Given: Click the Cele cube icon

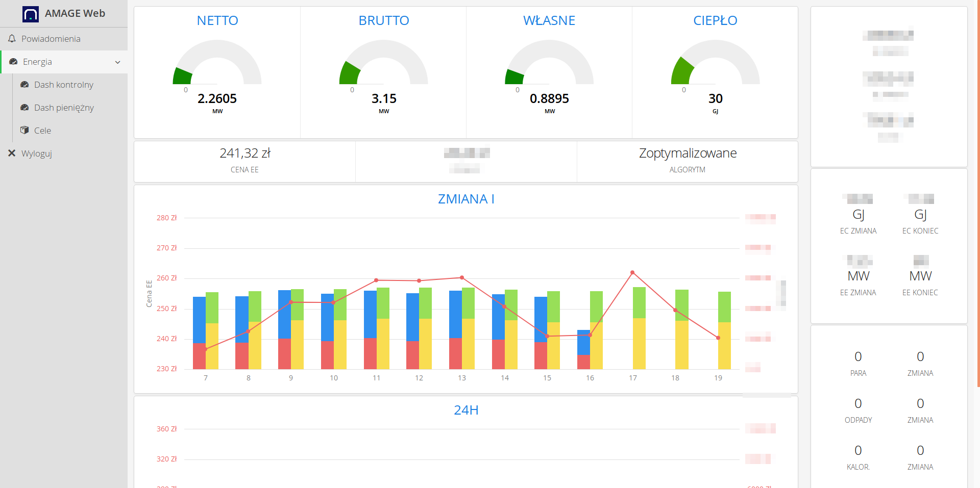Looking at the screenshot, I should [x=24, y=130].
